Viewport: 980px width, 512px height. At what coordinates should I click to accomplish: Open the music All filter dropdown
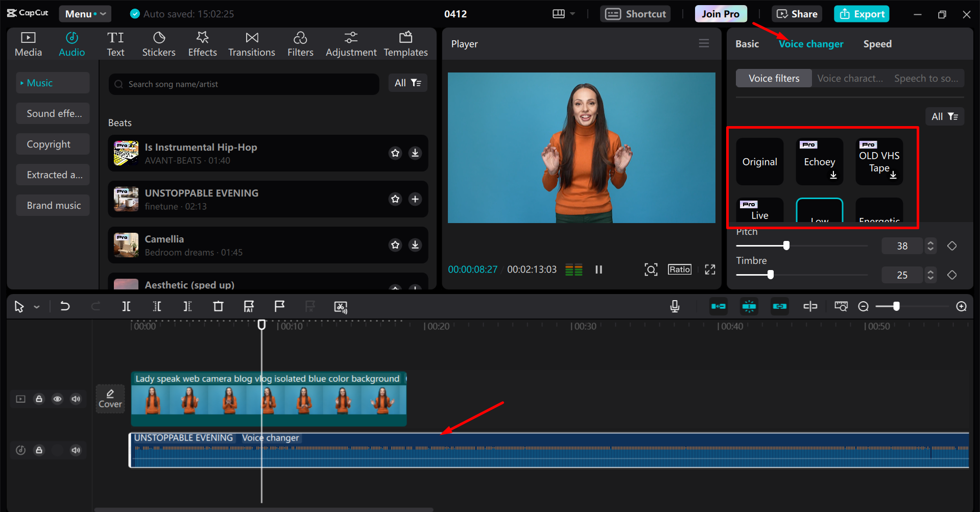coord(408,83)
